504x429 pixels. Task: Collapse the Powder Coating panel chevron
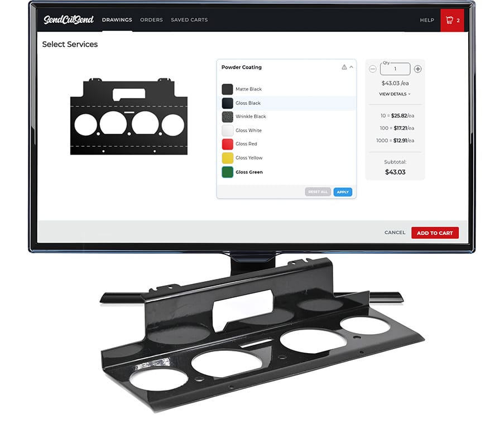click(352, 68)
